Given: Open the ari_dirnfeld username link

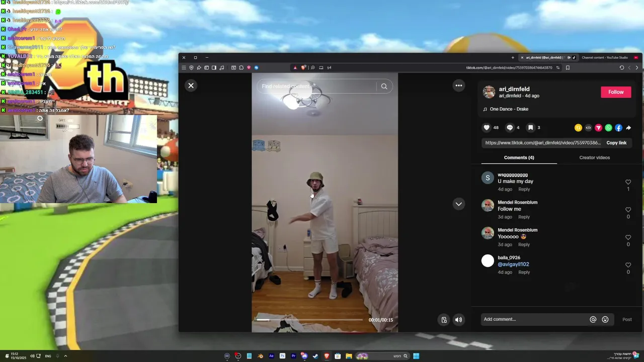Looking at the screenshot, I should pos(514,89).
